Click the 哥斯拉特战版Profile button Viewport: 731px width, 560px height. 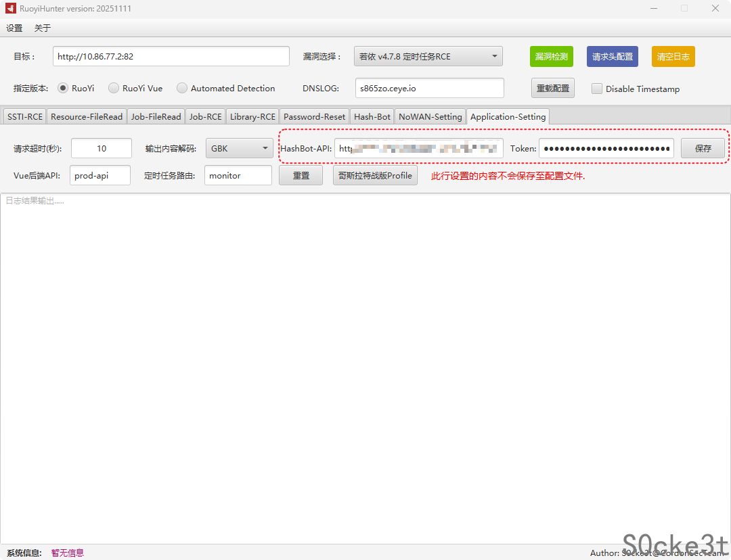coord(375,175)
